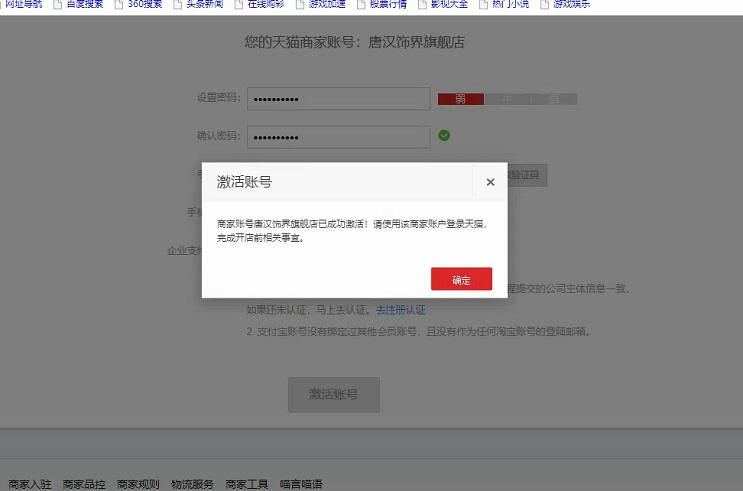The height and width of the screenshot is (491, 743).
Task: Click the page icon beside 游戏加速 bookmark
Action: (x=299, y=4)
